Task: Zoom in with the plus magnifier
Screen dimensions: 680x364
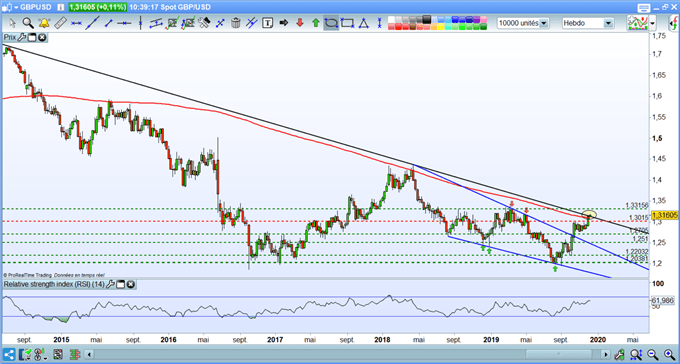Action: pos(669,354)
